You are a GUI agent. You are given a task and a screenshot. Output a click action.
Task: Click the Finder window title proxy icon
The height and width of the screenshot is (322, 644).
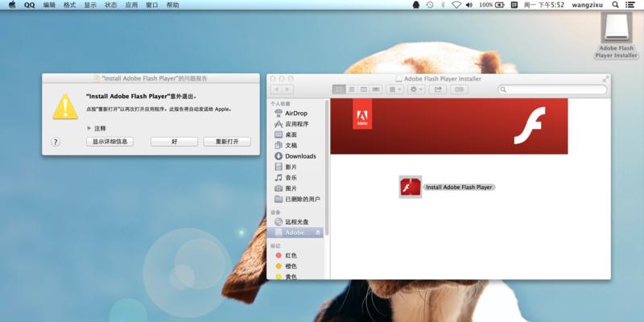398,79
